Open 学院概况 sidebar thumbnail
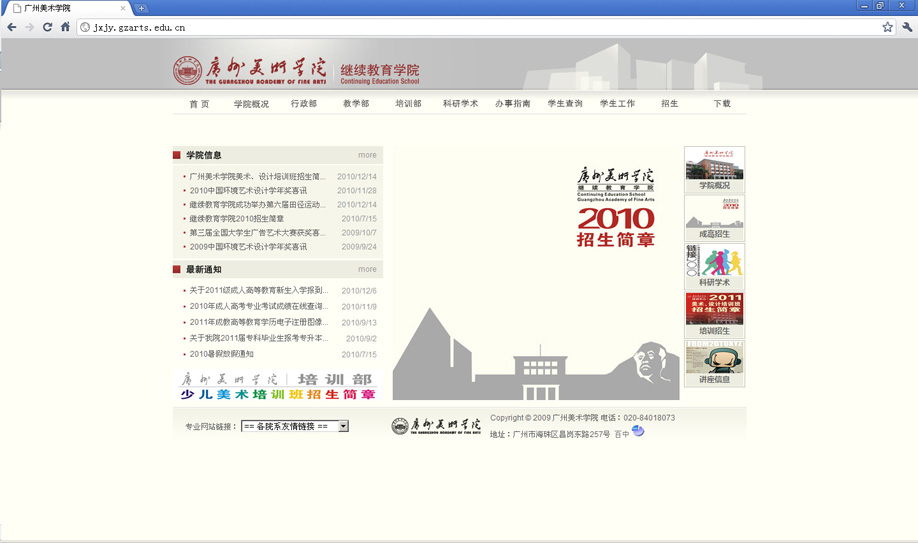This screenshot has width=918, height=543. (714, 169)
